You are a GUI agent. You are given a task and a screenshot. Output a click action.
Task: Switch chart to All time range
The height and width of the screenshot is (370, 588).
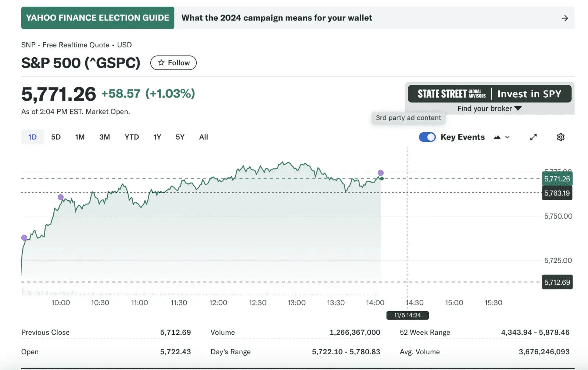click(x=204, y=137)
